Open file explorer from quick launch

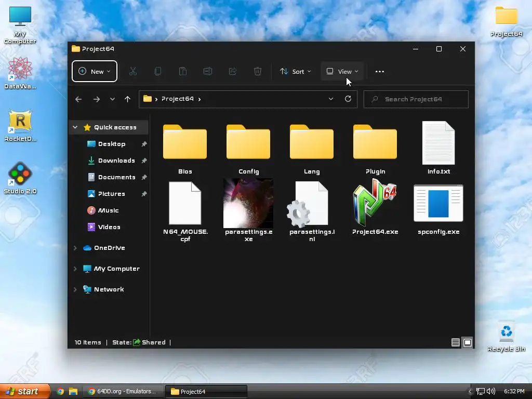[x=73, y=391]
